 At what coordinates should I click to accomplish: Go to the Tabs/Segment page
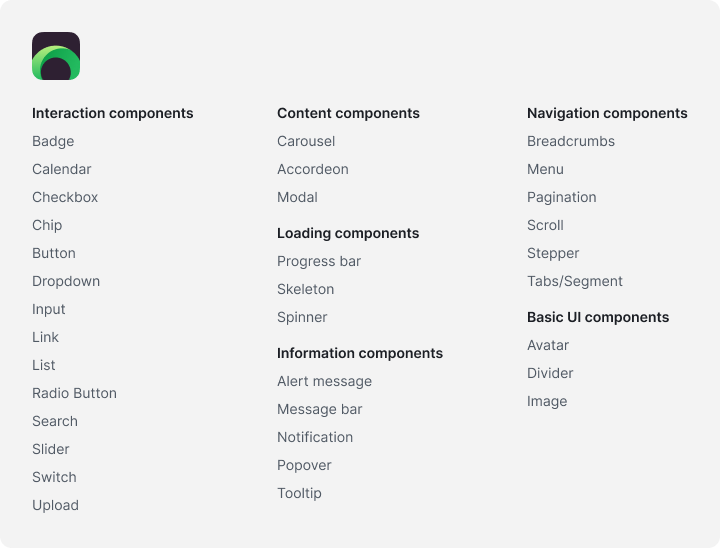(x=574, y=281)
